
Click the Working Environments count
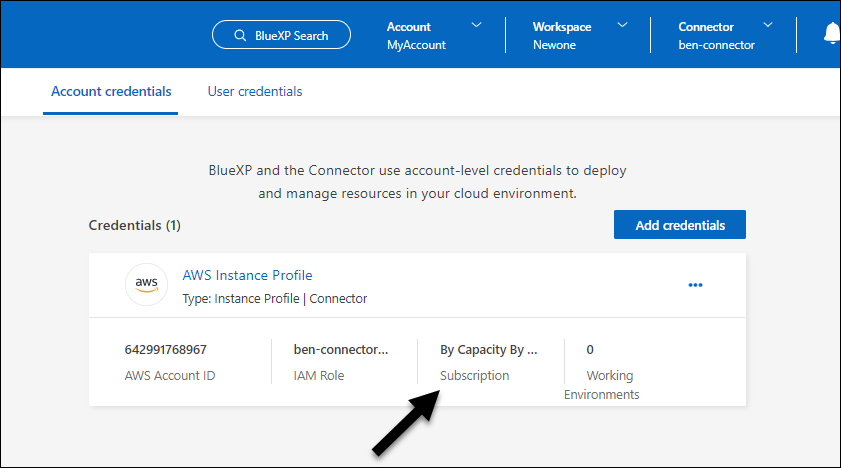click(x=590, y=350)
